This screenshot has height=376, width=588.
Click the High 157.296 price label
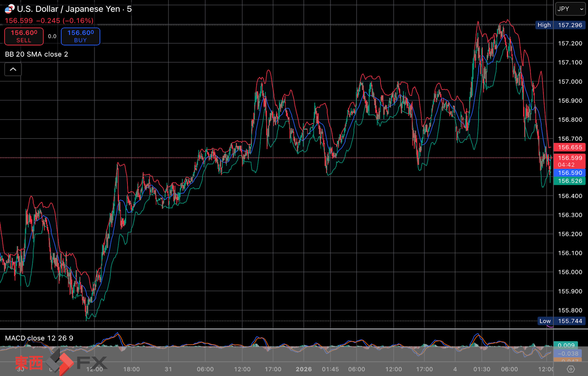coord(561,25)
